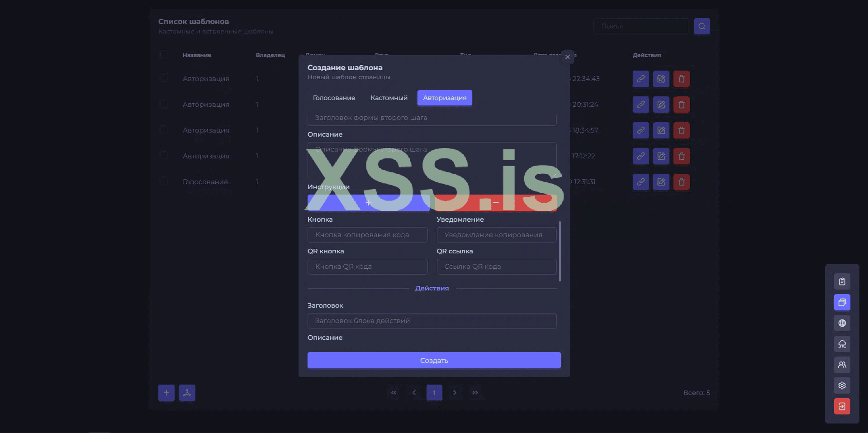The height and width of the screenshot is (433, 868).
Task: Edit the template created at 17:12:22
Action: (661, 156)
